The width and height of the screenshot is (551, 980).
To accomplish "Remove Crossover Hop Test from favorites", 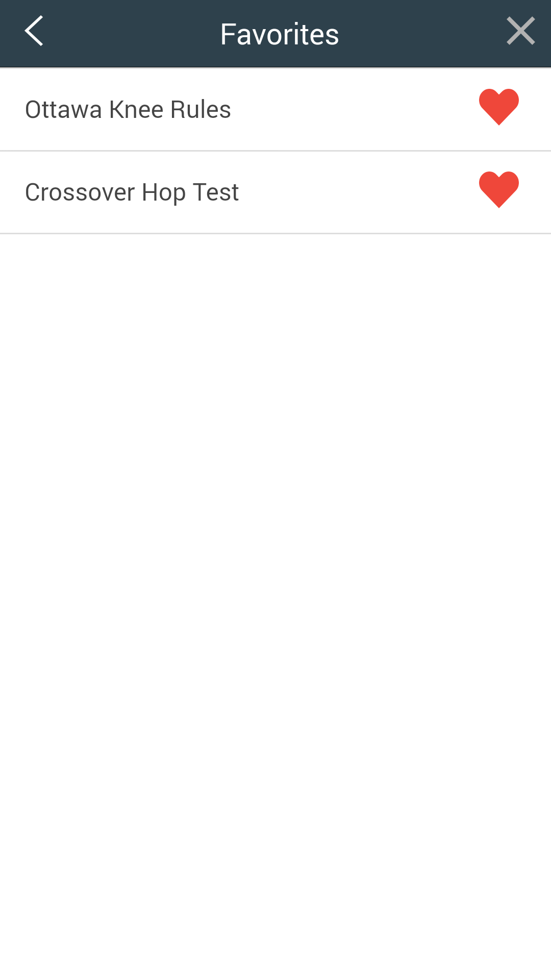I will pos(499,189).
